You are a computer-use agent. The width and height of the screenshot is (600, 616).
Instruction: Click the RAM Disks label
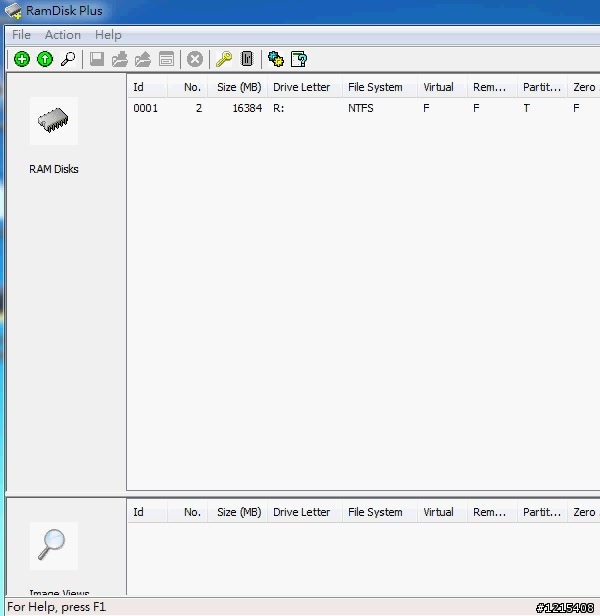tap(54, 169)
